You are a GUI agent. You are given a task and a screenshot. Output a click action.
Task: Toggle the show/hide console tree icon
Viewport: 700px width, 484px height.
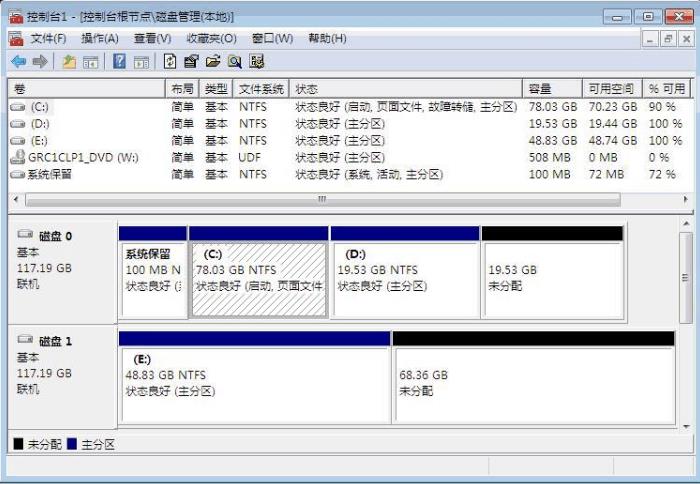[x=91, y=62]
